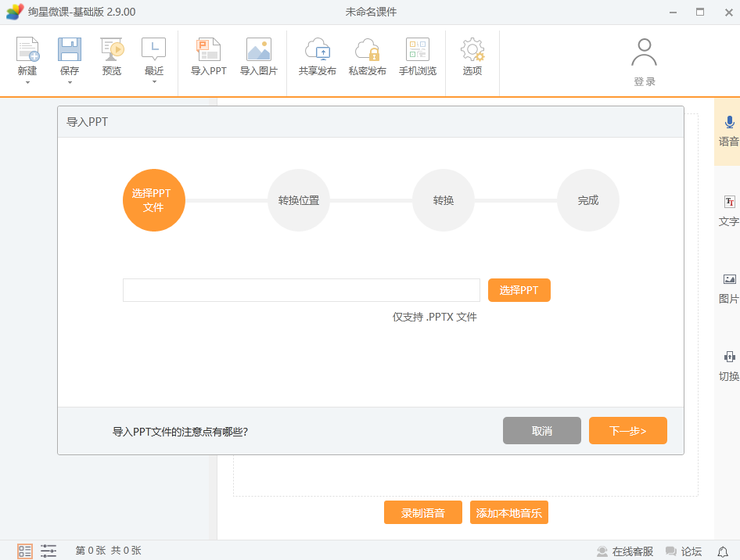The image size is (740, 560).
Task: Open 在线客服 online support
Action: tap(625, 551)
